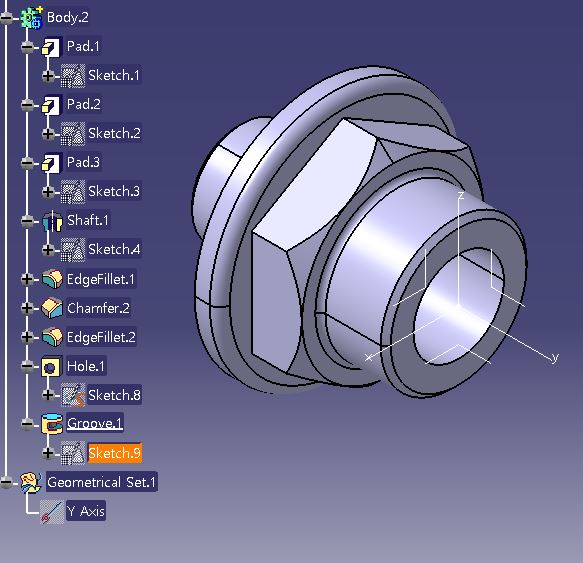The image size is (583, 563).
Task: Click the Body.2 gear icon
Action: pyautogui.click(x=31, y=17)
